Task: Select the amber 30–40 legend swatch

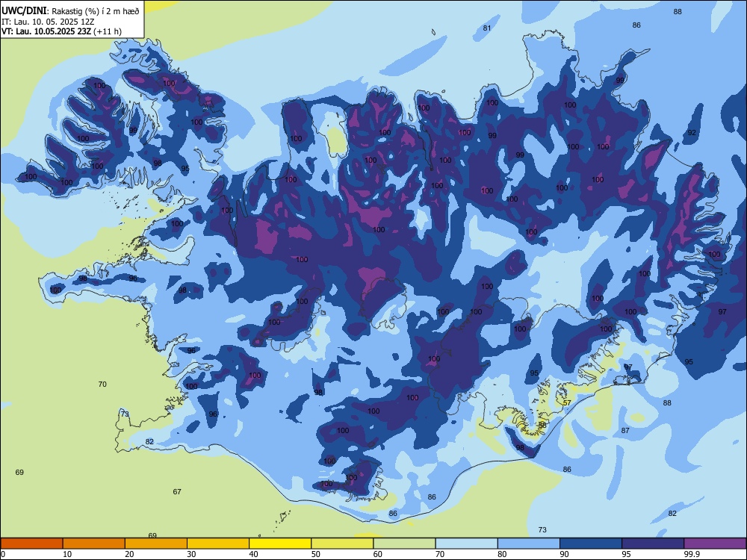Action: pyautogui.click(x=218, y=544)
